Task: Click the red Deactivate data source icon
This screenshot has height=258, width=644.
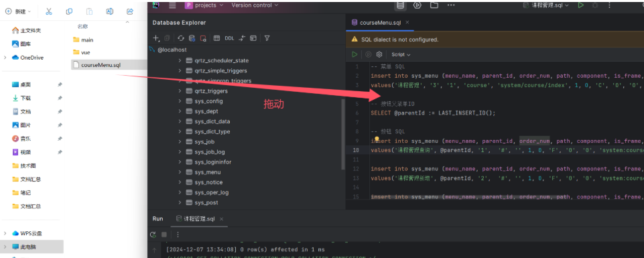Action: [203, 38]
